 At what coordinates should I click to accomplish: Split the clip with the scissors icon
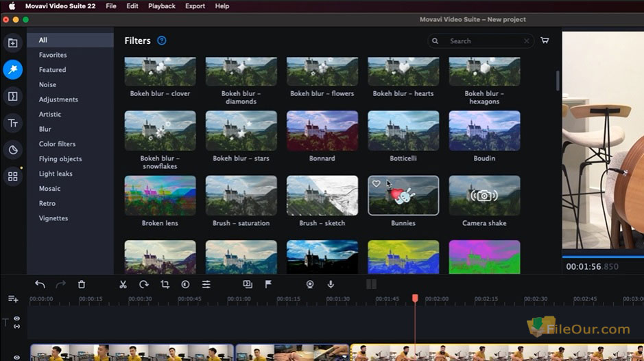[123, 284]
